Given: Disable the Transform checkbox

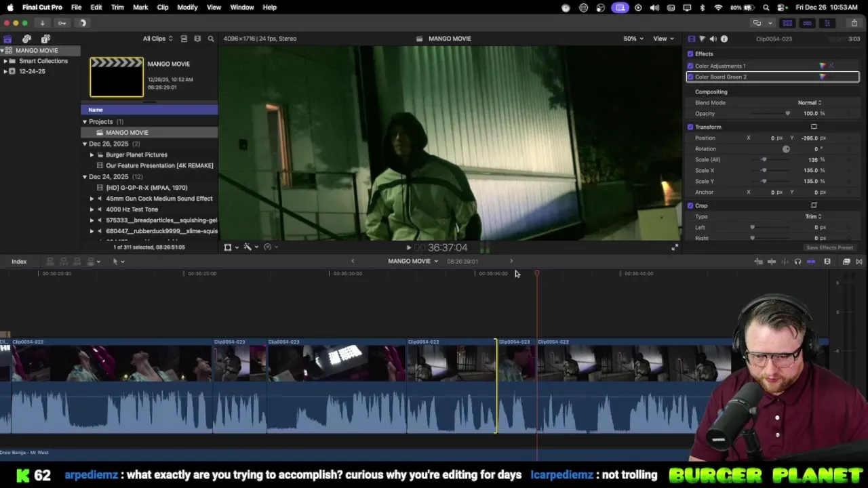Looking at the screenshot, I should (690, 127).
